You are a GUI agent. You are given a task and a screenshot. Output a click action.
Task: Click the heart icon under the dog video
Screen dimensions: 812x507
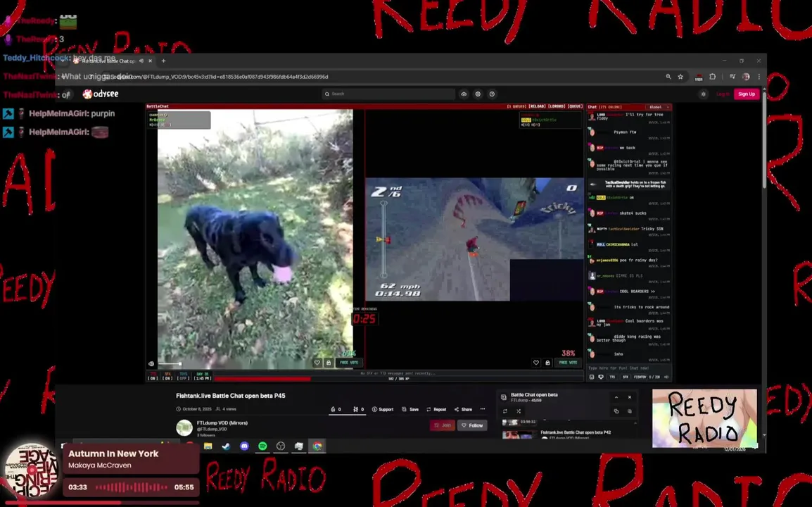(x=317, y=363)
